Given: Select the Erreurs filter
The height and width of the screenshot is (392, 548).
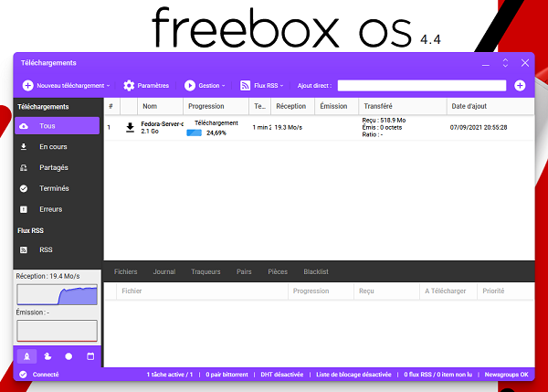Looking at the screenshot, I should click(x=58, y=209).
